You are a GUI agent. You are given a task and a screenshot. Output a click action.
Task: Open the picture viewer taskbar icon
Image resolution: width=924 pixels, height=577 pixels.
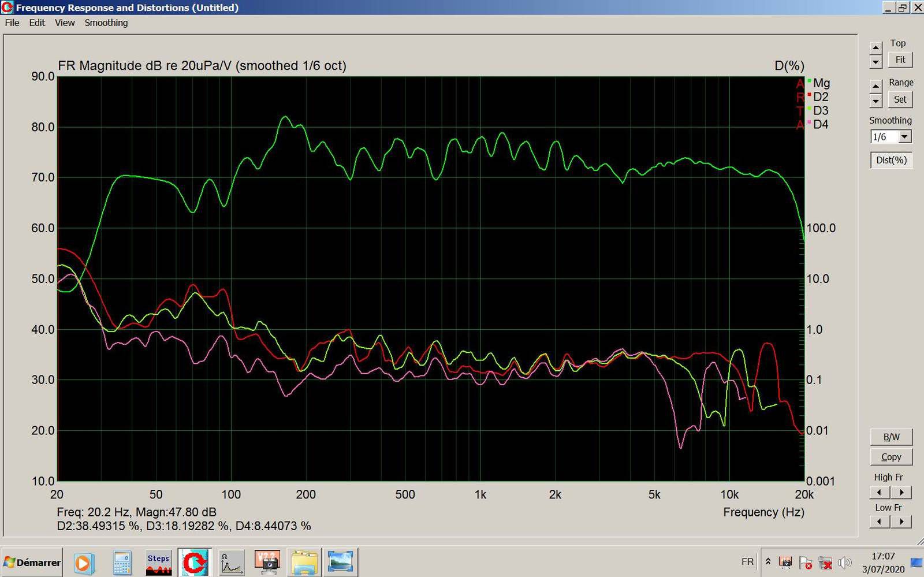click(340, 563)
